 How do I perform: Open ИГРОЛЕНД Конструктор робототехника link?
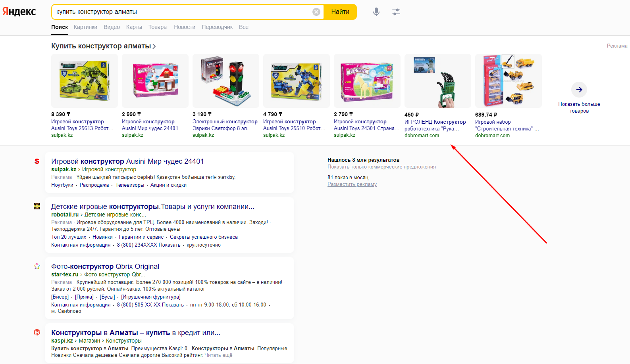click(x=435, y=125)
